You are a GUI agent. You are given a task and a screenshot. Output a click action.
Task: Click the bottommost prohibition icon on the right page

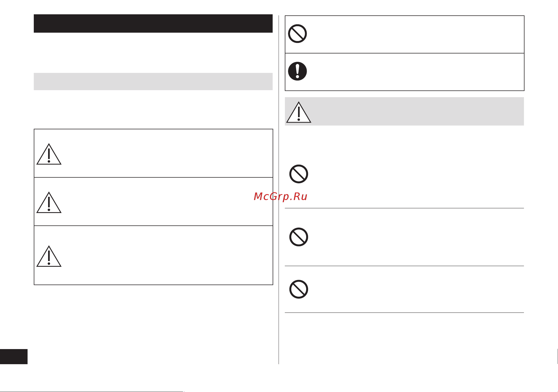click(299, 289)
